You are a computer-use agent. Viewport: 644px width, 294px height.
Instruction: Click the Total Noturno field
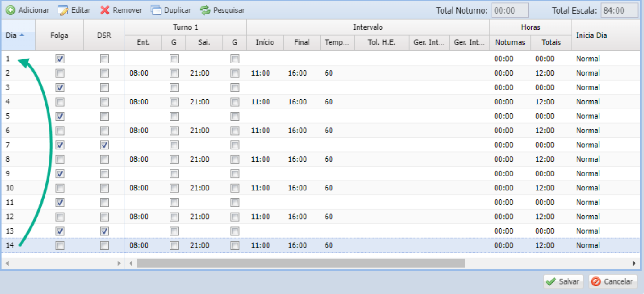click(x=510, y=10)
